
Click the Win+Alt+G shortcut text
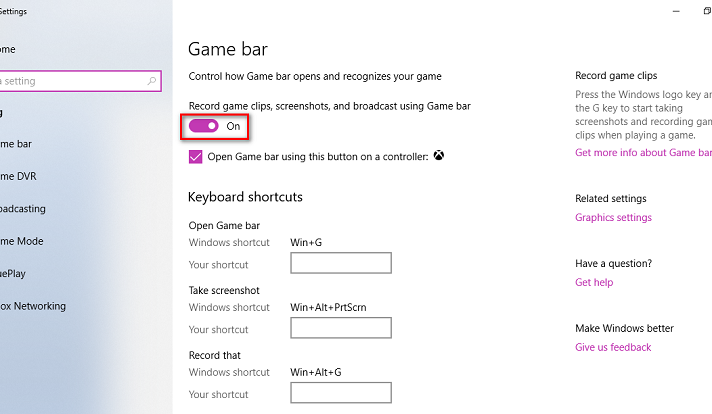(316, 372)
